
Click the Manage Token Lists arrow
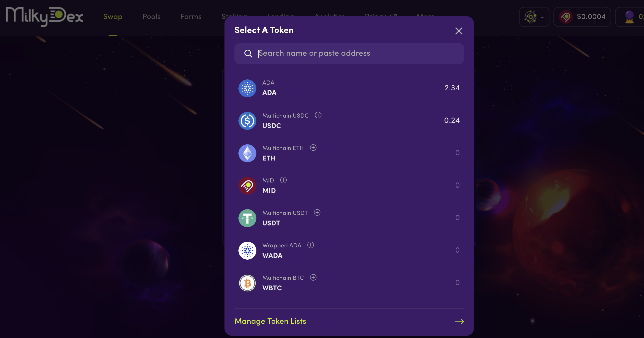coord(459,322)
